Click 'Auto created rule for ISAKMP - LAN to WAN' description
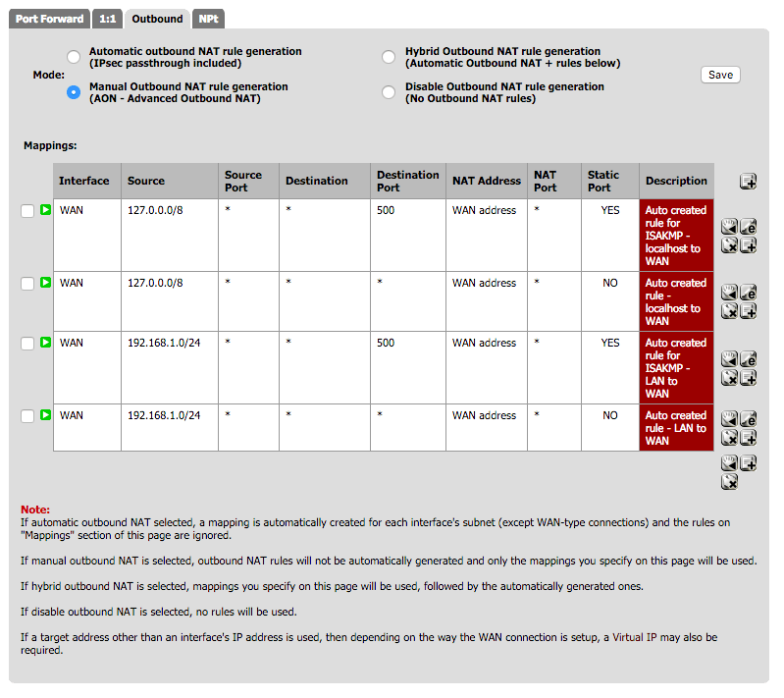784x698 pixels. [x=676, y=368]
